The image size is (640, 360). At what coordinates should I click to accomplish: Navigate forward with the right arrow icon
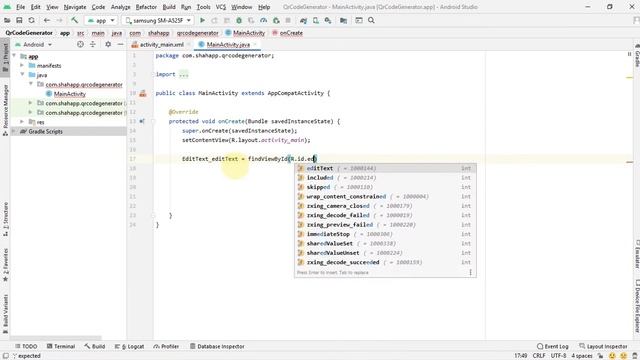click(x=59, y=20)
